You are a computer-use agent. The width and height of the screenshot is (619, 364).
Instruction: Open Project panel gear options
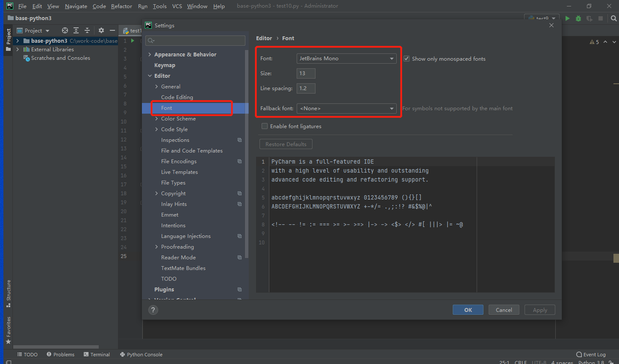click(101, 30)
